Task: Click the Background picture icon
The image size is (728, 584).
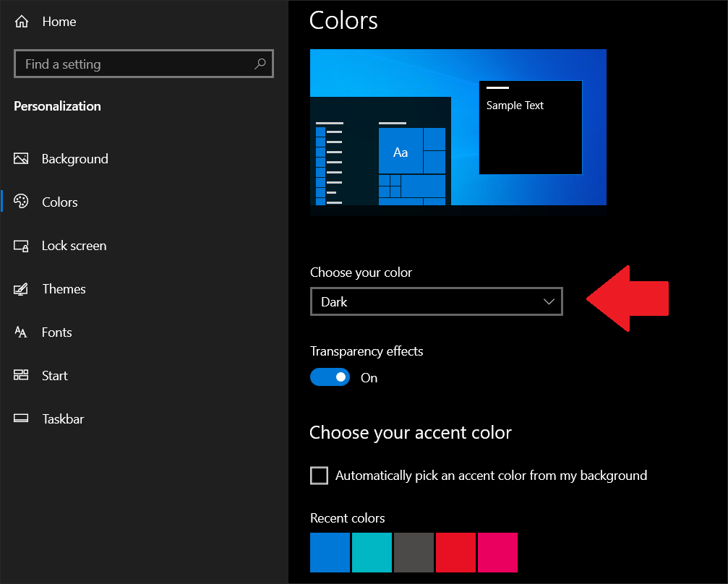Action: [x=21, y=159]
